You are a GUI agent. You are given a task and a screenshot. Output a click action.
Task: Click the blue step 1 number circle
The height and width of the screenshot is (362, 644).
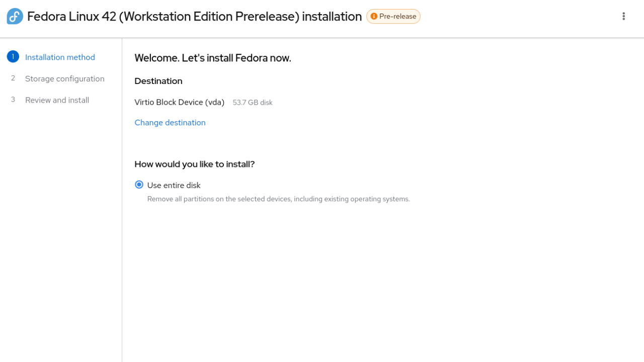[13, 57]
